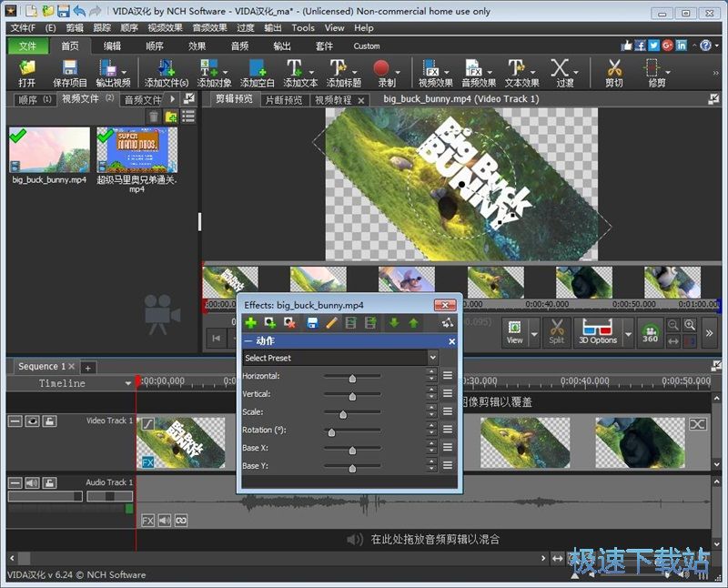Toggle audio clip link icon
Screen dimensions: 728x588
pyautogui.click(x=181, y=521)
